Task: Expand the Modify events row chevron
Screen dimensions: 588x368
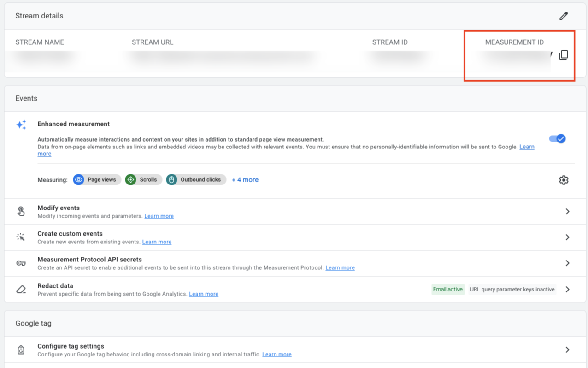Action: (567, 211)
